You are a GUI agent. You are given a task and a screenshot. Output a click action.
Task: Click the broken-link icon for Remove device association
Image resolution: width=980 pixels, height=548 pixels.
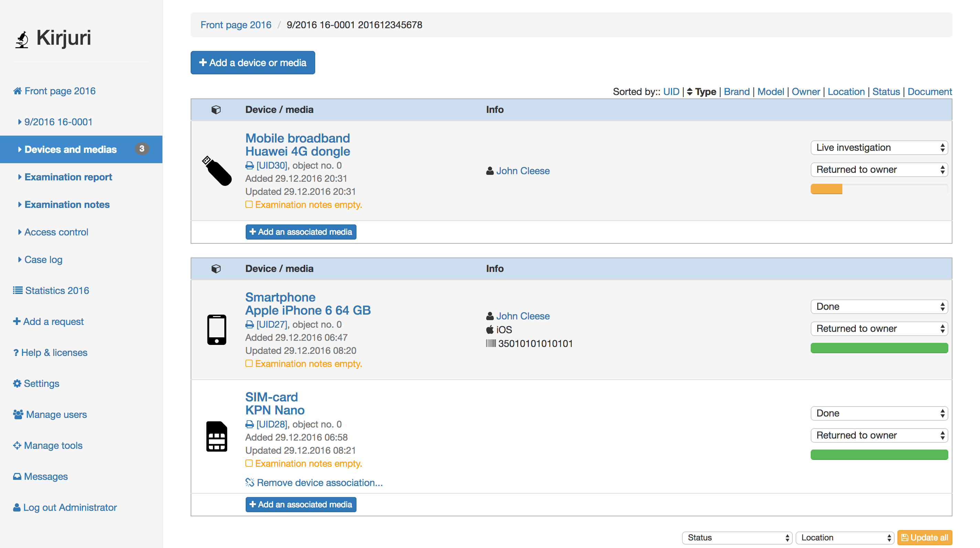(x=249, y=483)
